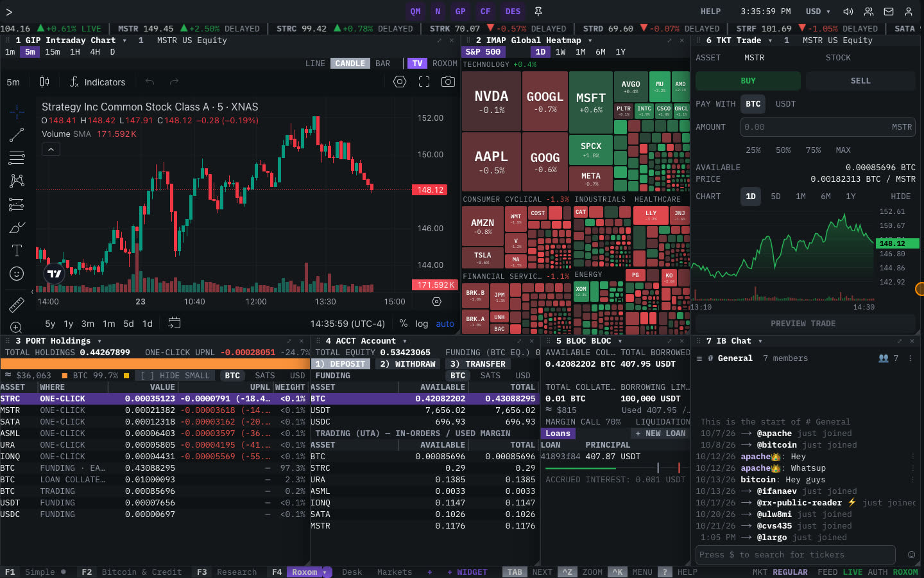Open the emoji icons tool

[x=17, y=274]
